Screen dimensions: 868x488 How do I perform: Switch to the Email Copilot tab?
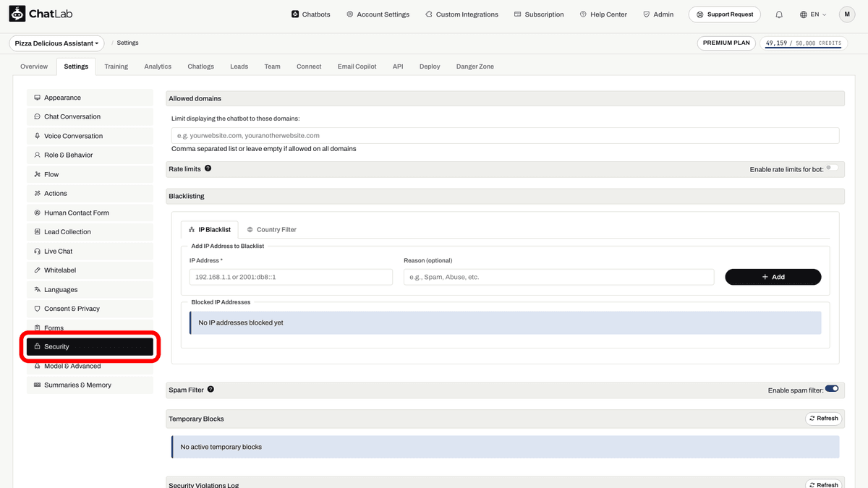(357, 67)
